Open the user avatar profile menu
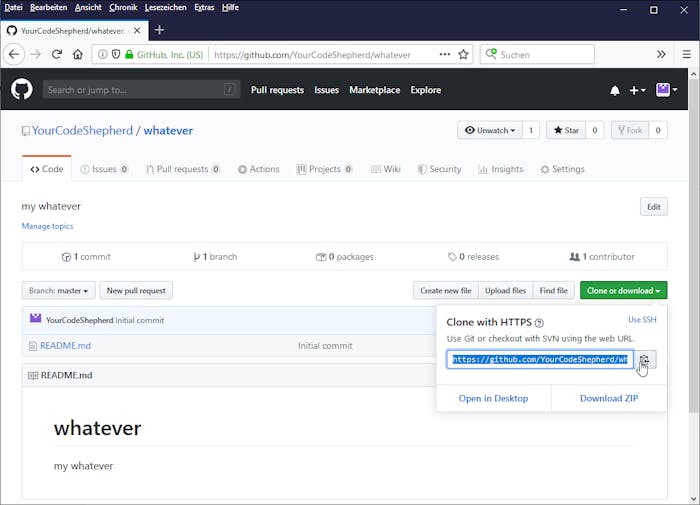The height and width of the screenshot is (505, 700). pos(667,90)
